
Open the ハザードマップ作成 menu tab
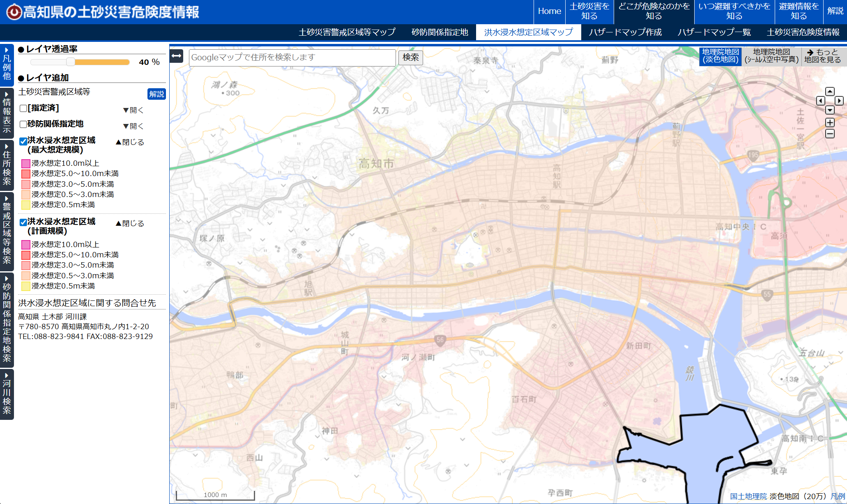pyautogui.click(x=625, y=32)
